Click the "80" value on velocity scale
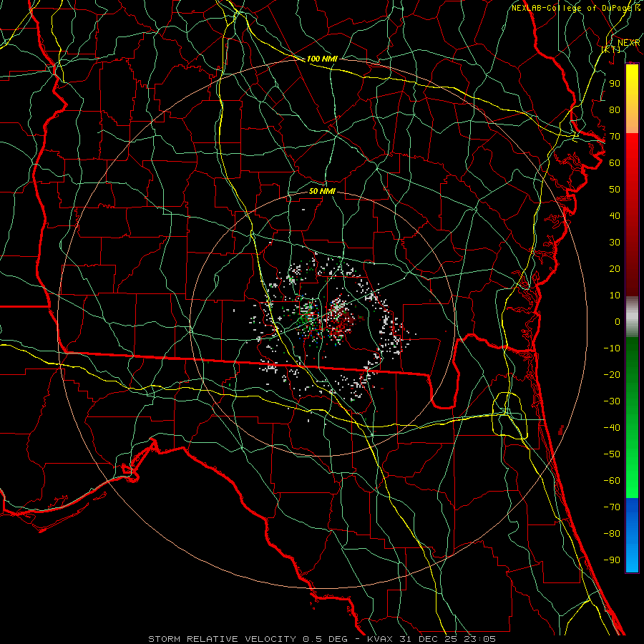The height and width of the screenshot is (644, 644). tap(615, 110)
